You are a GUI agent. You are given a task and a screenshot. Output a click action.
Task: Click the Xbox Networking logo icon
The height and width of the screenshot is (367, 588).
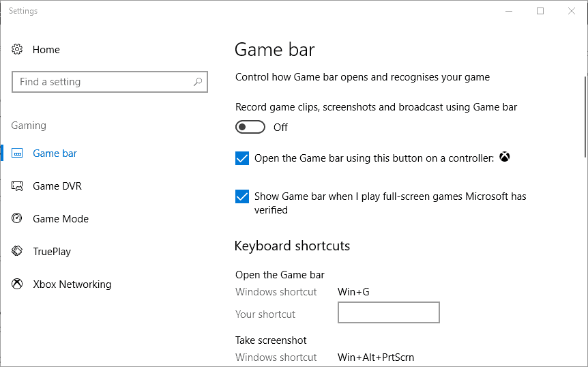pyautogui.click(x=18, y=284)
